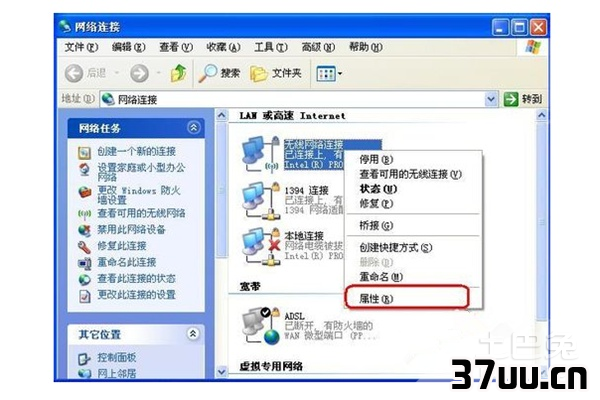The height and width of the screenshot is (400, 600).
Task: Select the 本地连接 icon with red X
Action: [x=260, y=246]
